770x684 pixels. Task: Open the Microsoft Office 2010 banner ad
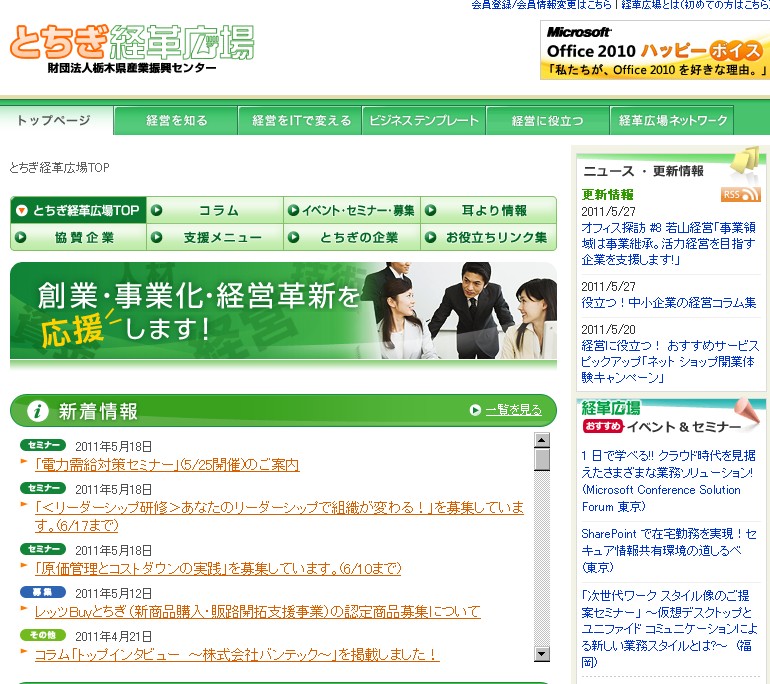pyautogui.click(x=655, y=50)
